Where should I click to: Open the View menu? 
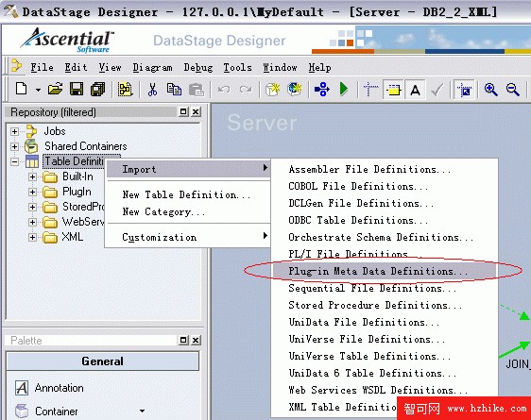pyautogui.click(x=110, y=67)
